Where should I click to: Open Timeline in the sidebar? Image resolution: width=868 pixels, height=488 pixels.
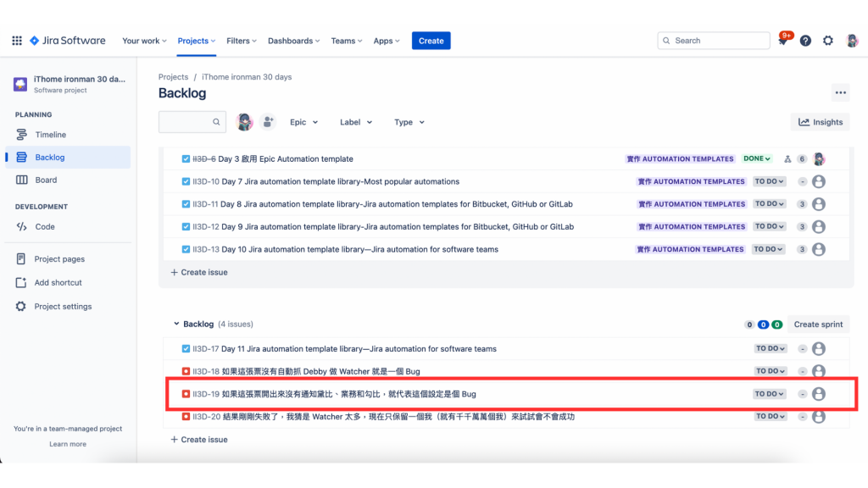[x=68, y=135]
